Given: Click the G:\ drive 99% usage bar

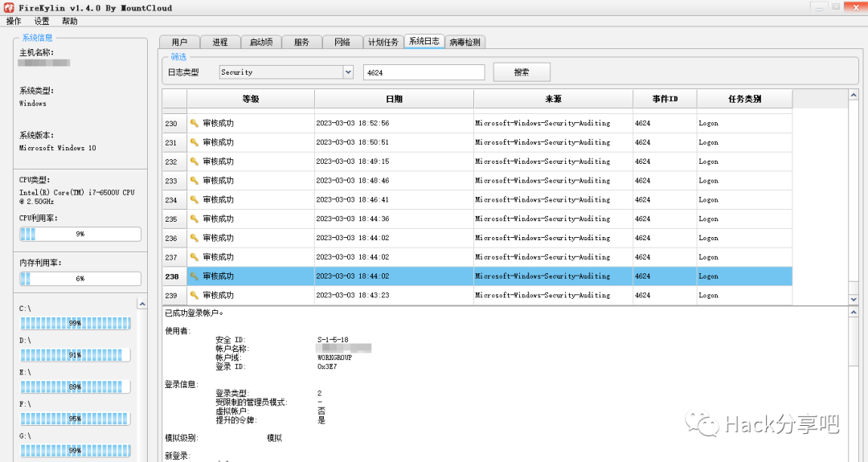Looking at the screenshot, I should tap(76, 451).
